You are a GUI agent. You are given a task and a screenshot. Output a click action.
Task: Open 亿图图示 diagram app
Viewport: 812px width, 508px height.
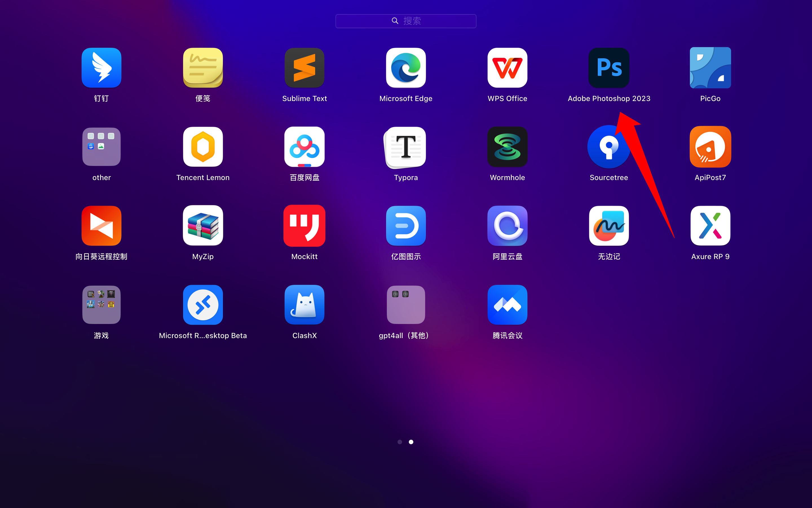coord(406,226)
